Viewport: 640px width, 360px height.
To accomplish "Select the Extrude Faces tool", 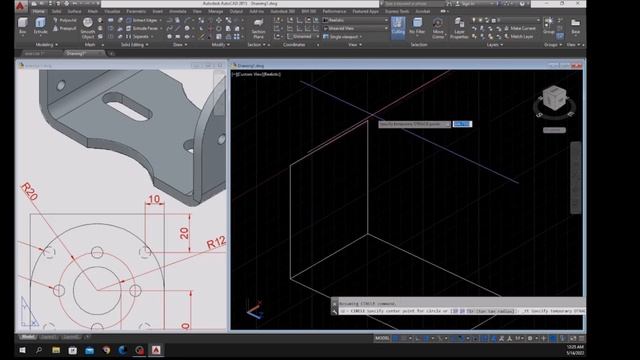I will 144,29.
